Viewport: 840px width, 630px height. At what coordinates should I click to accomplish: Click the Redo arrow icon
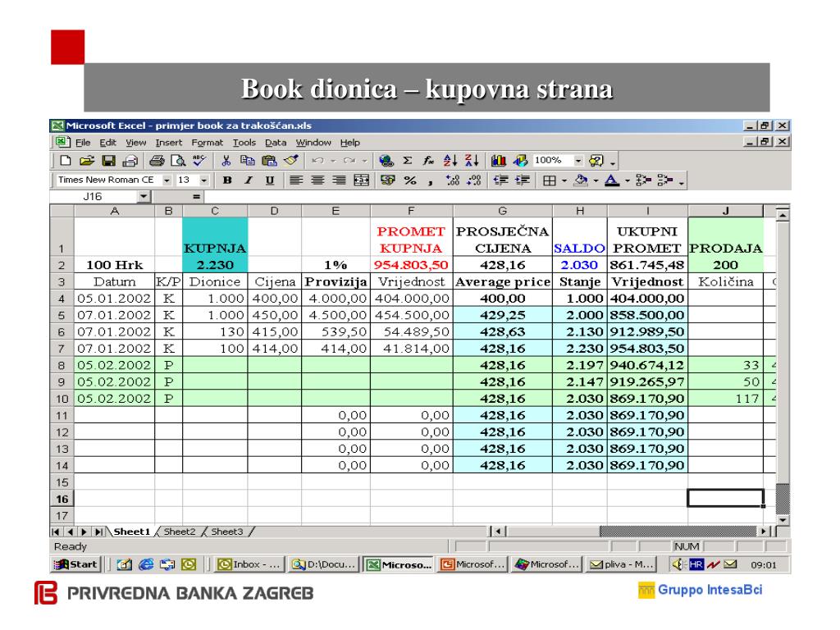pos(349,160)
